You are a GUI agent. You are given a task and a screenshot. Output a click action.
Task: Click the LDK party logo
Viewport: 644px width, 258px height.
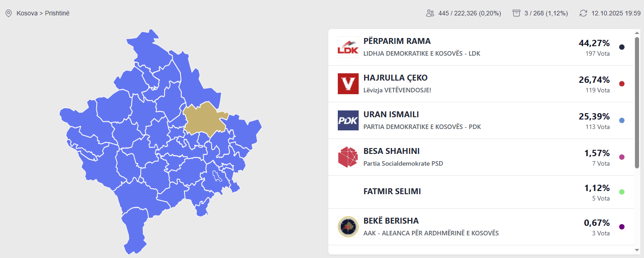click(x=348, y=47)
